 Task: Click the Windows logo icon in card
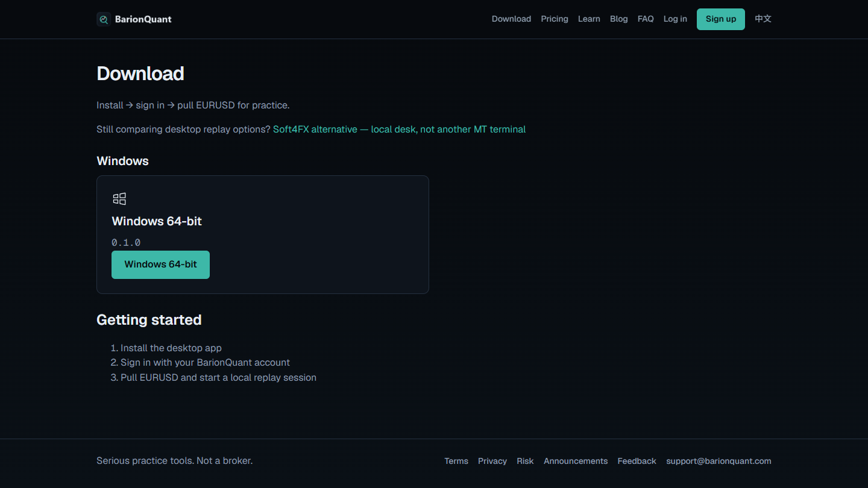(119, 199)
